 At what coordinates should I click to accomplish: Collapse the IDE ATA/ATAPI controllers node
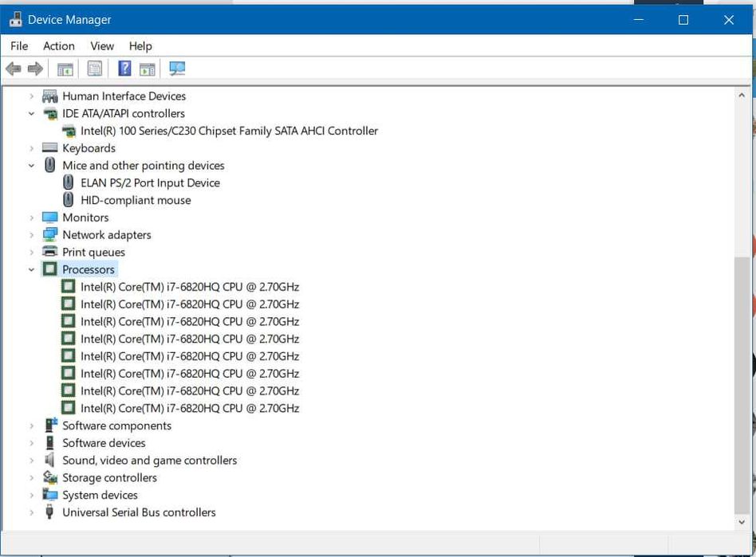pyautogui.click(x=31, y=114)
